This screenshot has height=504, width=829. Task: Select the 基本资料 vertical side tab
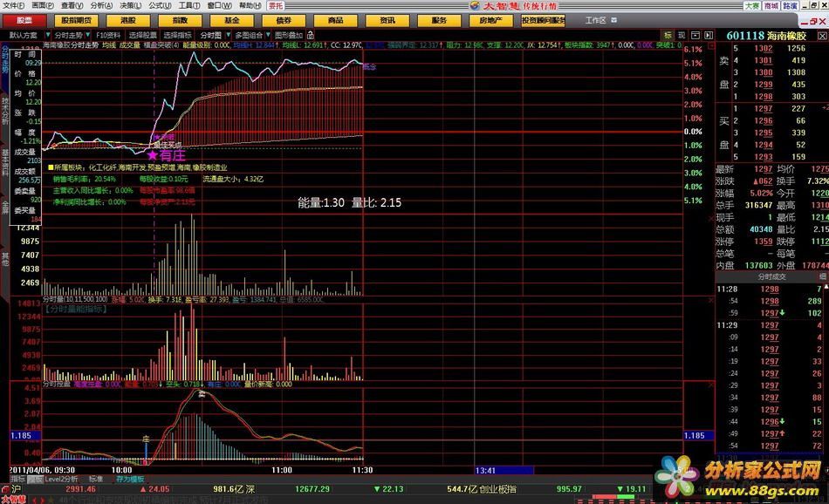pyautogui.click(x=4, y=162)
